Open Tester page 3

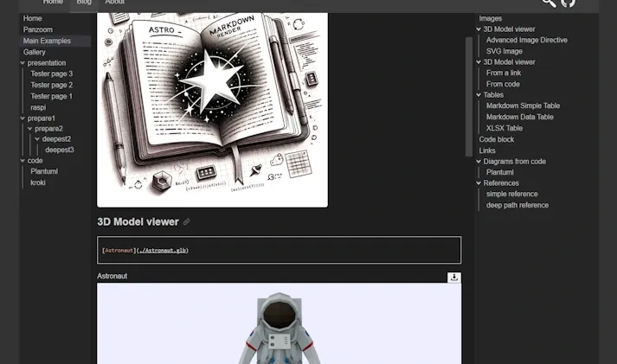52,74
